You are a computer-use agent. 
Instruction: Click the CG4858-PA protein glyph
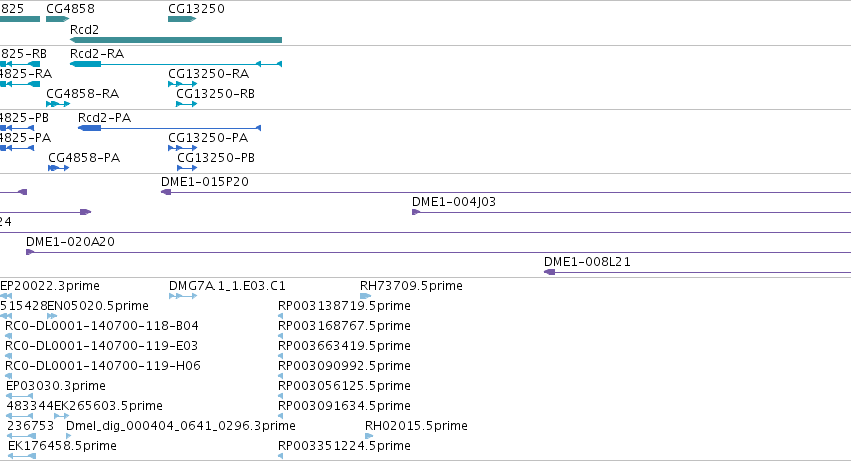tap(58, 168)
